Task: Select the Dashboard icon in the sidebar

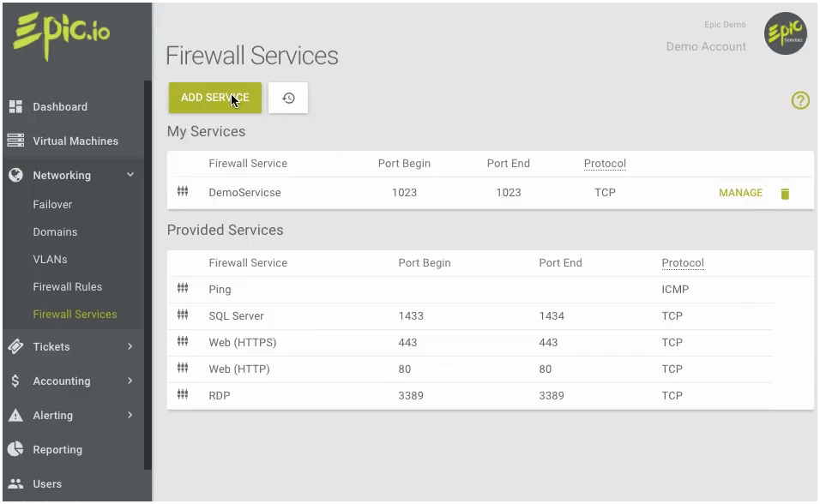Action: point(17,106)
